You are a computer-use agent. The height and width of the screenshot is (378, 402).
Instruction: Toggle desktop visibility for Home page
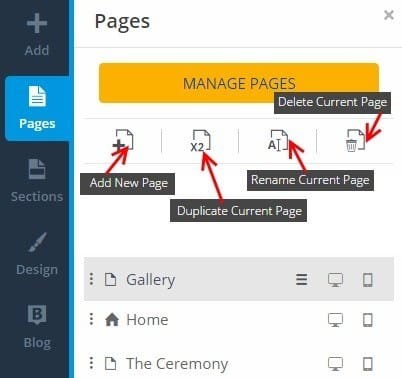335,320
